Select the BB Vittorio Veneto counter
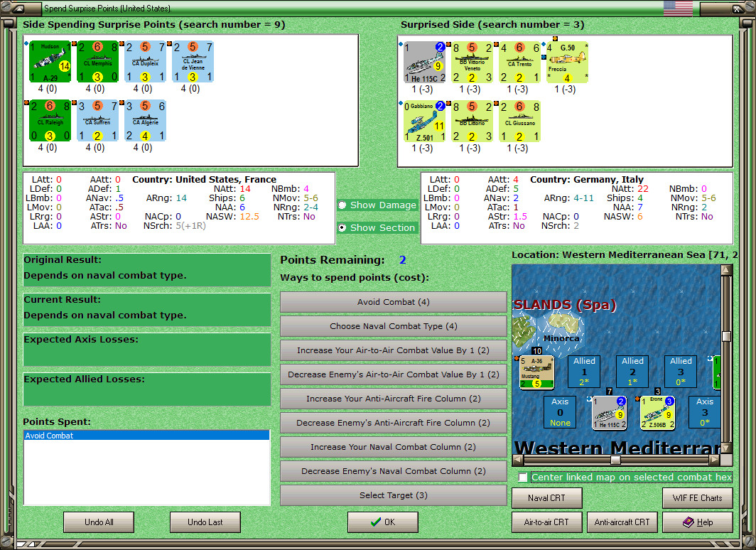Image resolution: width=756 pixels, height=550 pixels. tap(472, 63)
